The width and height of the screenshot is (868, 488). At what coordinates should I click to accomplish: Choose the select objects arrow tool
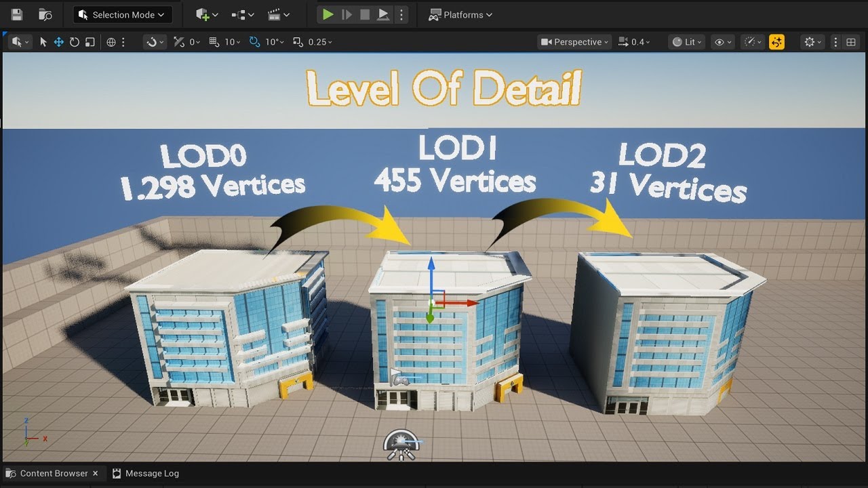(43, 42)
